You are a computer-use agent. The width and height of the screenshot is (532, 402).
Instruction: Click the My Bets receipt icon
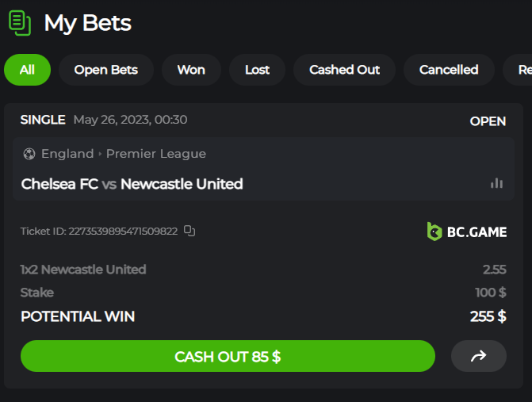tap(20, 23)
